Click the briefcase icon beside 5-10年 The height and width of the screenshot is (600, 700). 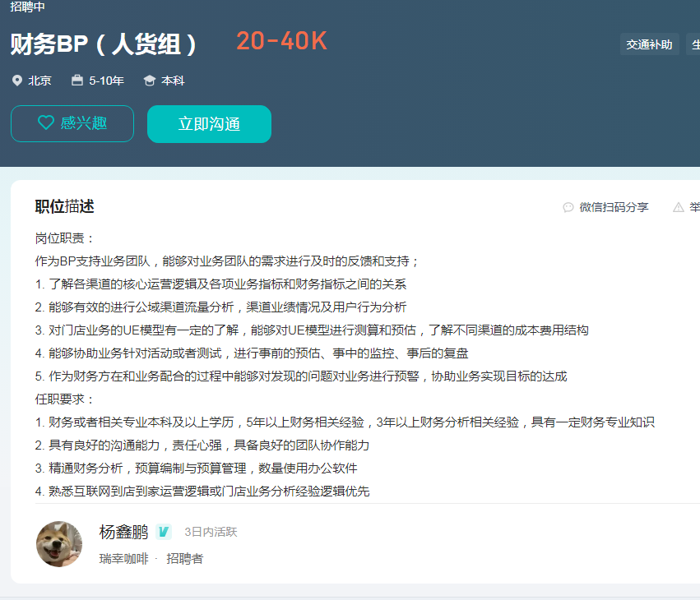[77, 81]
